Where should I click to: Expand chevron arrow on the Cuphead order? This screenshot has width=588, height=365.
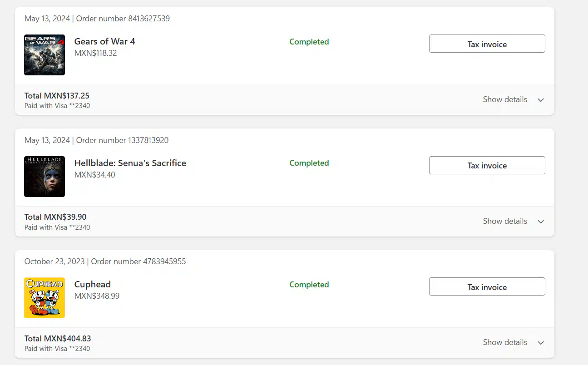point(541,343)
